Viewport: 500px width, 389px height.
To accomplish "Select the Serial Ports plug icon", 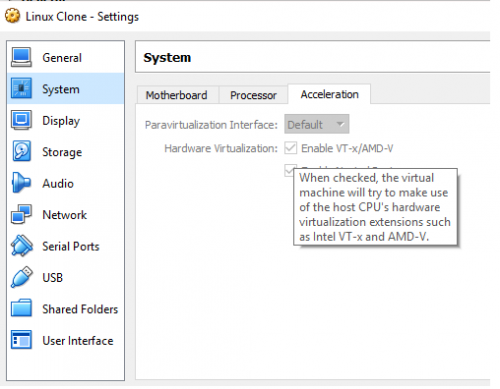I will tap(21, 246).
